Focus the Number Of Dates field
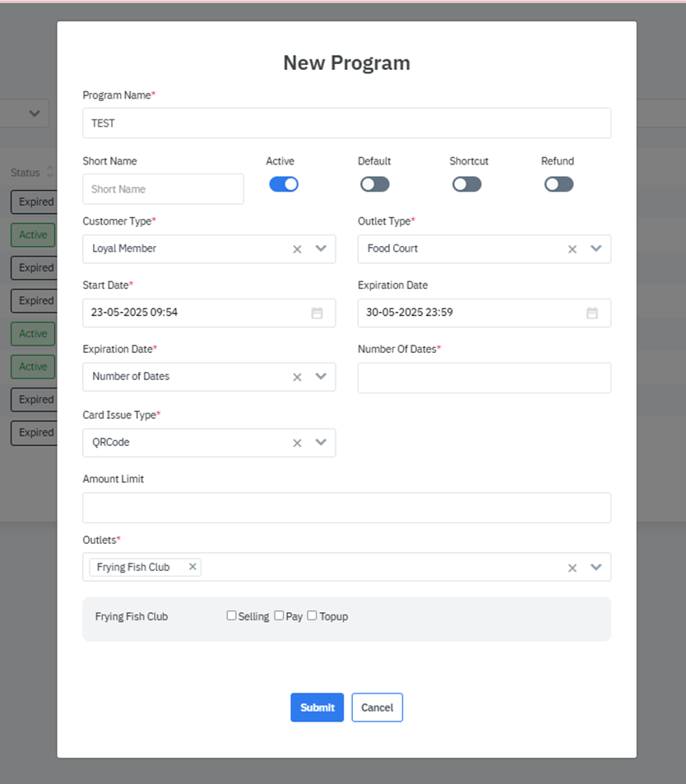 click(484, 378)
